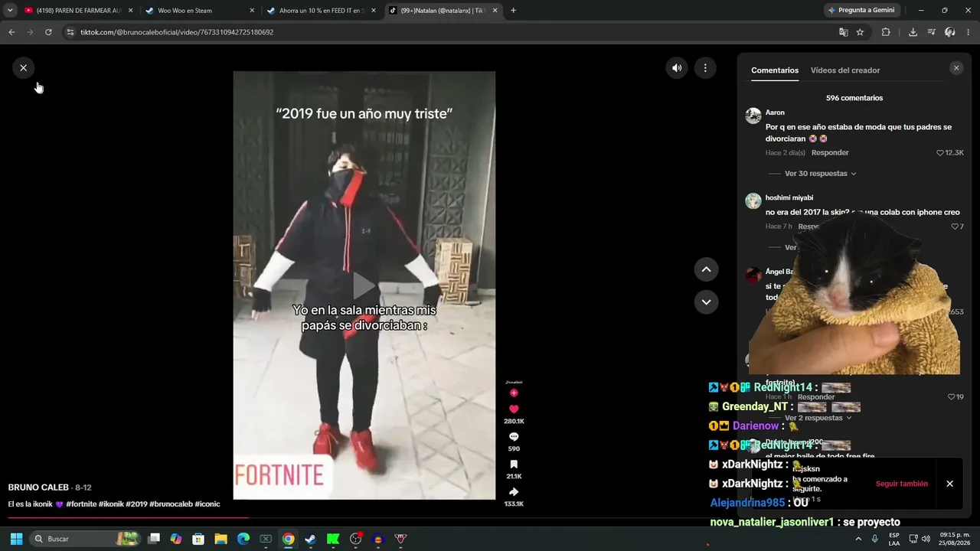Open the clock and date panel
The image size is (980, 551).
pyautogui.click(x=955, y=539)
